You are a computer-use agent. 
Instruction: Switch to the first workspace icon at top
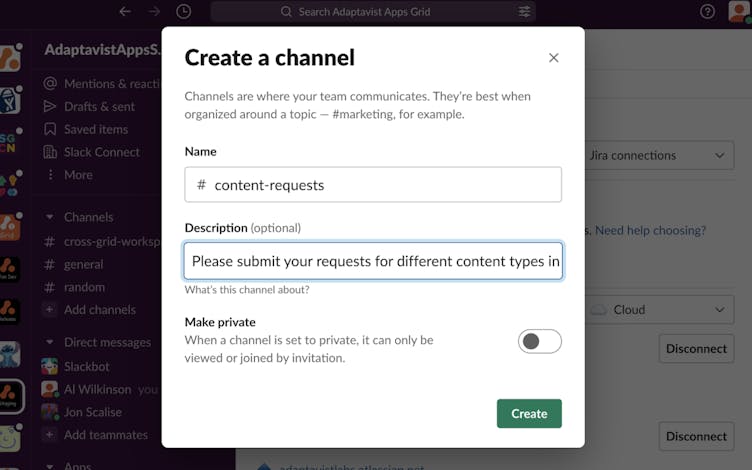(x=10, y=57)
